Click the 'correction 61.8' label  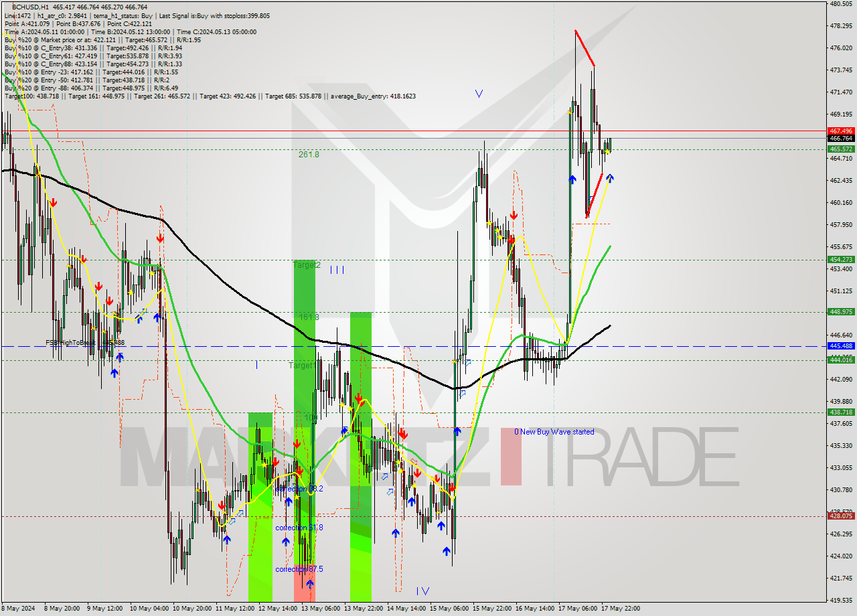(299, 528)
